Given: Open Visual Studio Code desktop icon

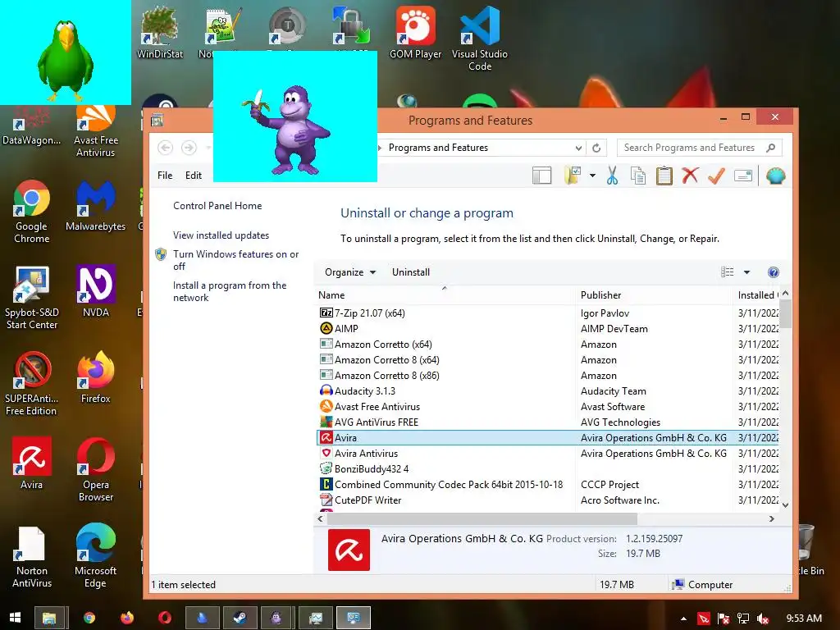Looking at the screenshot, I should click(479, 39).
